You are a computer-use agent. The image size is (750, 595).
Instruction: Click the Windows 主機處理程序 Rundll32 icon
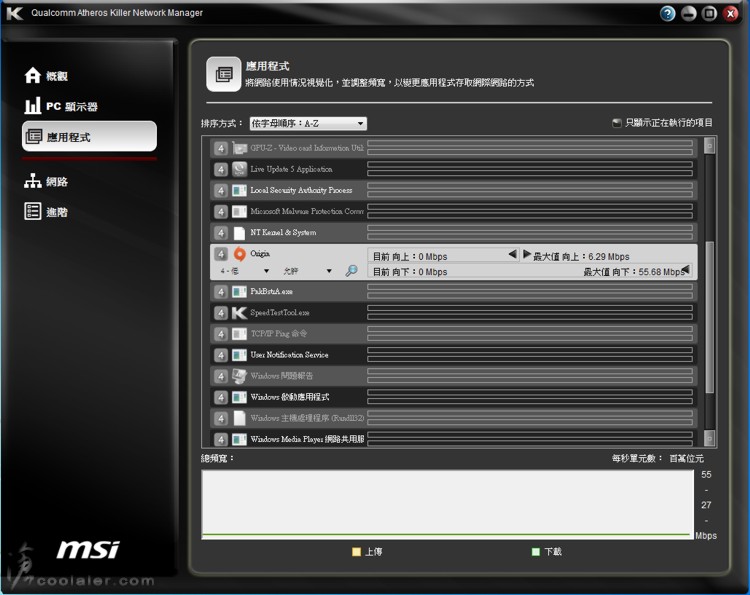pos(239,418)
